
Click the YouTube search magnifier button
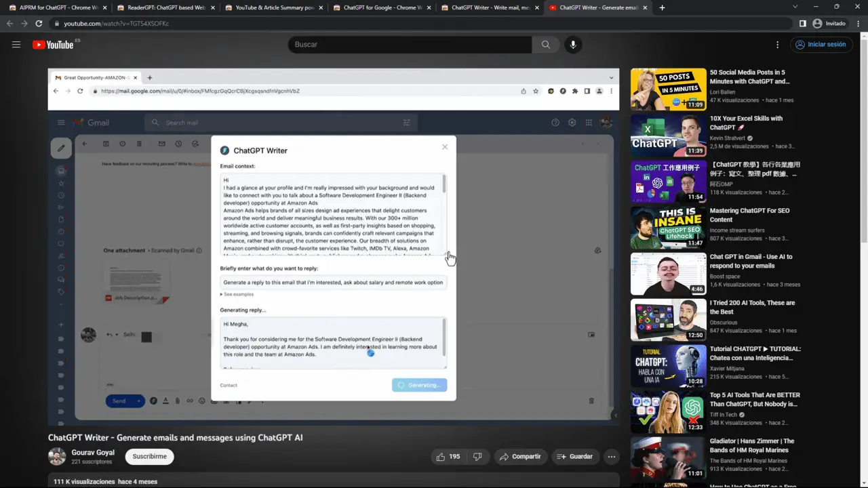click(x=546, y=45)
